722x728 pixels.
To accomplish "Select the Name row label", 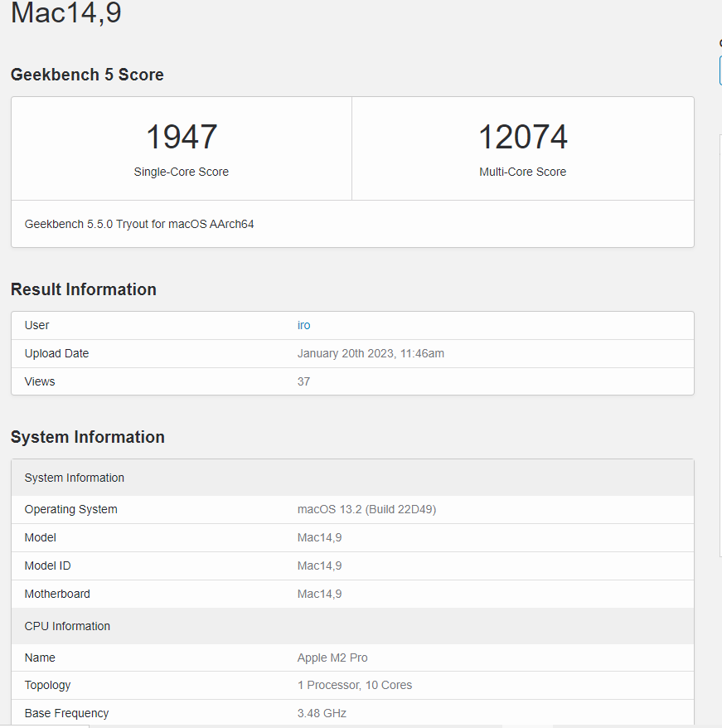I will 40,658.
